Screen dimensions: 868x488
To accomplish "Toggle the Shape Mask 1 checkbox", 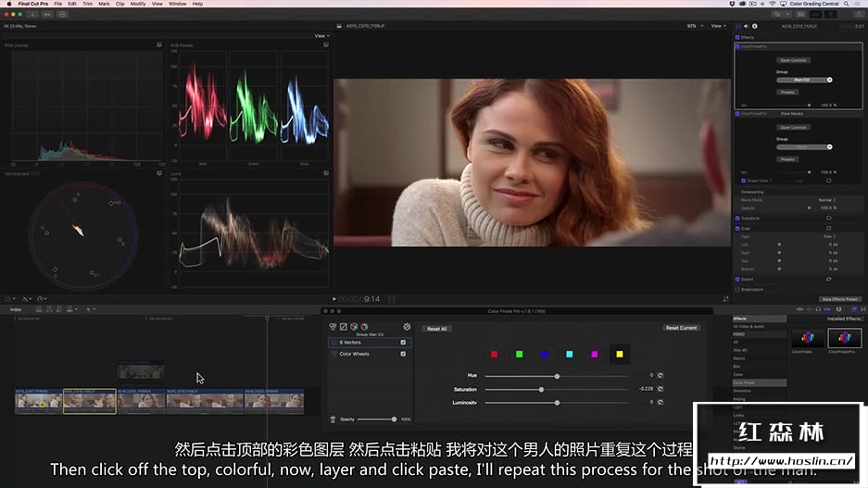I will click(744, 181).
